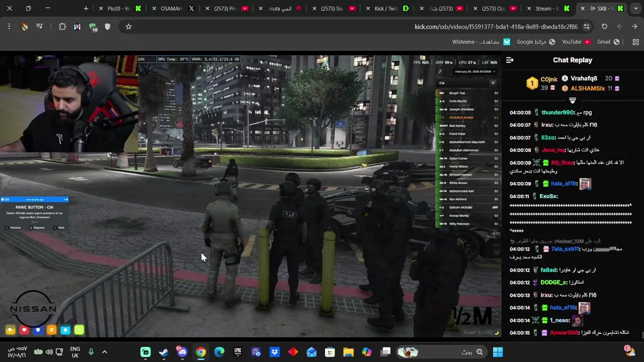Screen dimensions: 644x362
Task: Click the video player to pause
Action: (251, 196)
